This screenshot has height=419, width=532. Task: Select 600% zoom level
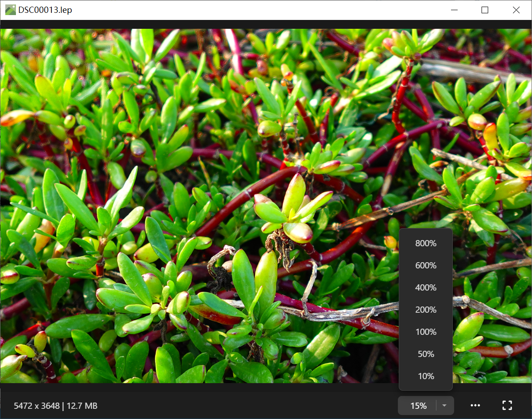(426, 265)
